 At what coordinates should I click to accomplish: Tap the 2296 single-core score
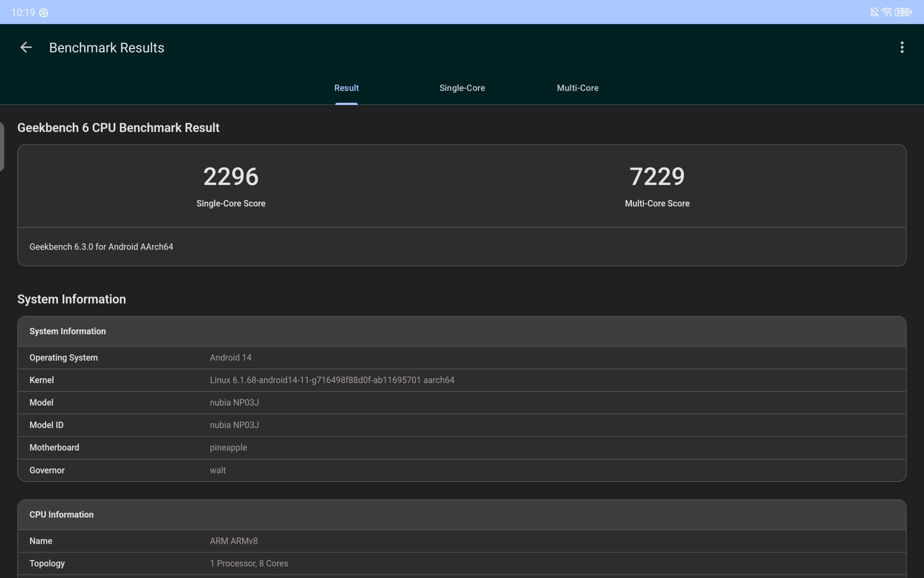coord(231,177)
